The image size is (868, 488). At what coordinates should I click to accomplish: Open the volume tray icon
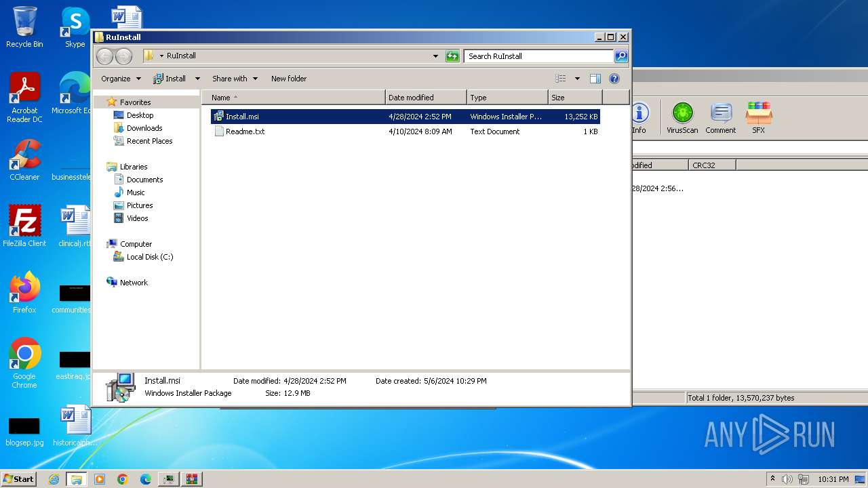(x=787, y=479)
